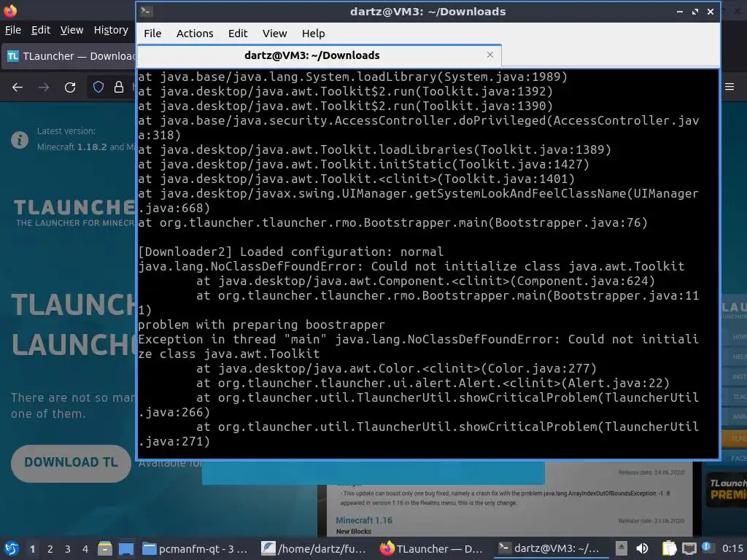
Task: Go forward in Firefox
Action: [44, 87]
